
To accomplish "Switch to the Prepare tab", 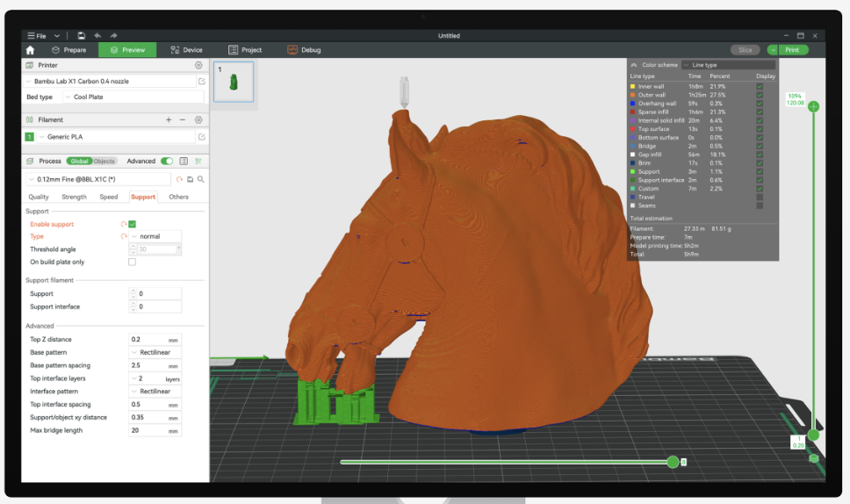I will (68, 50).
